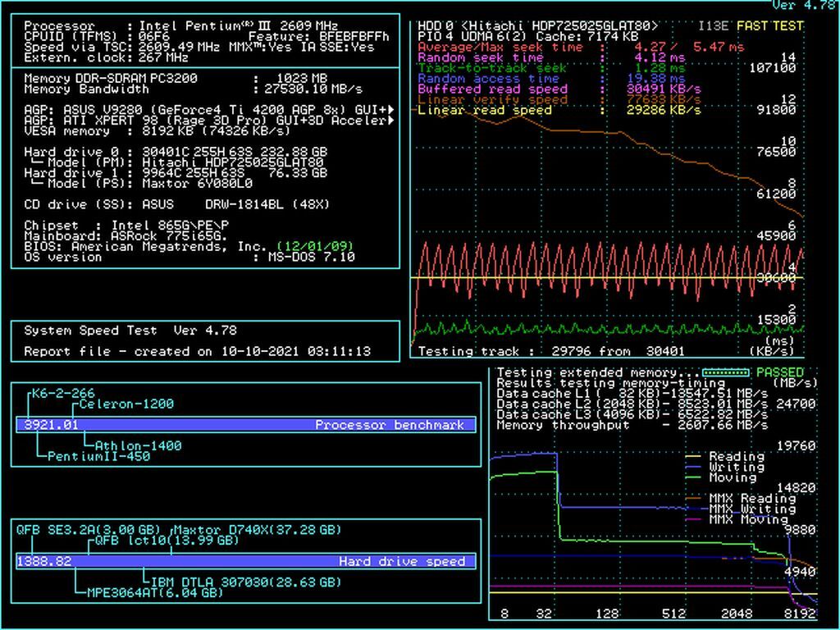Select the VESA memory 8192 KB line

tap(157, 130)
